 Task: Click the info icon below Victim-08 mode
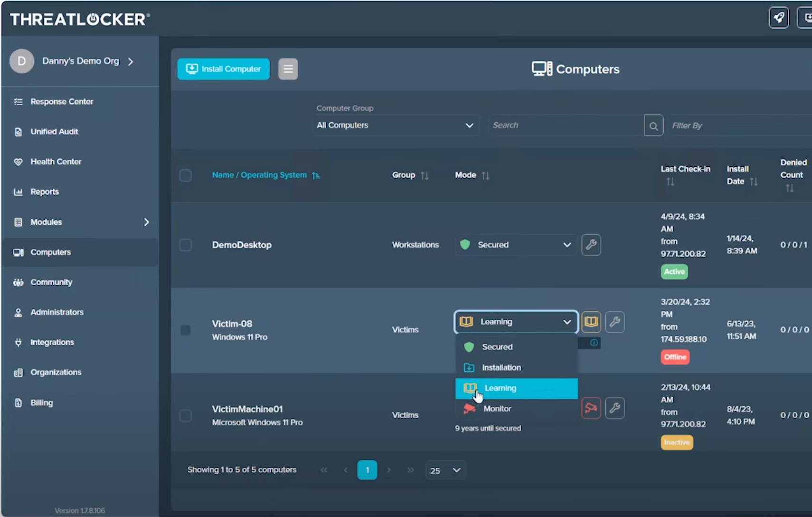click(x=594, y=343)
